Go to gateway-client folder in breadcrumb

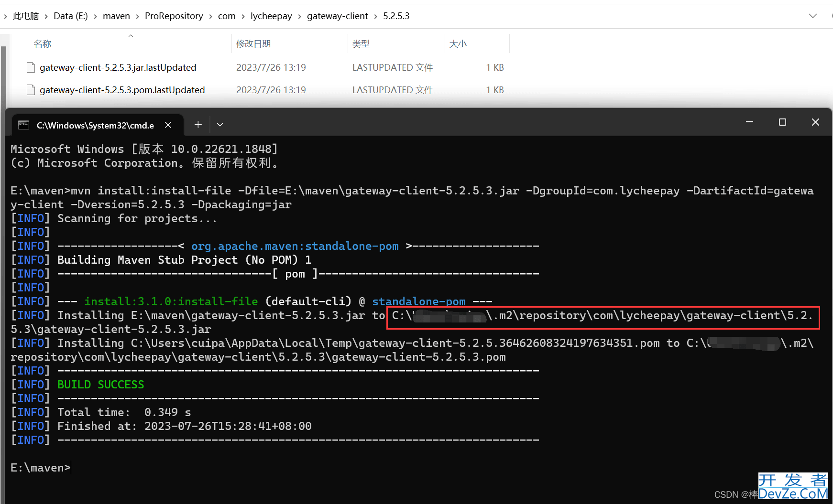(x=338, y=16)
